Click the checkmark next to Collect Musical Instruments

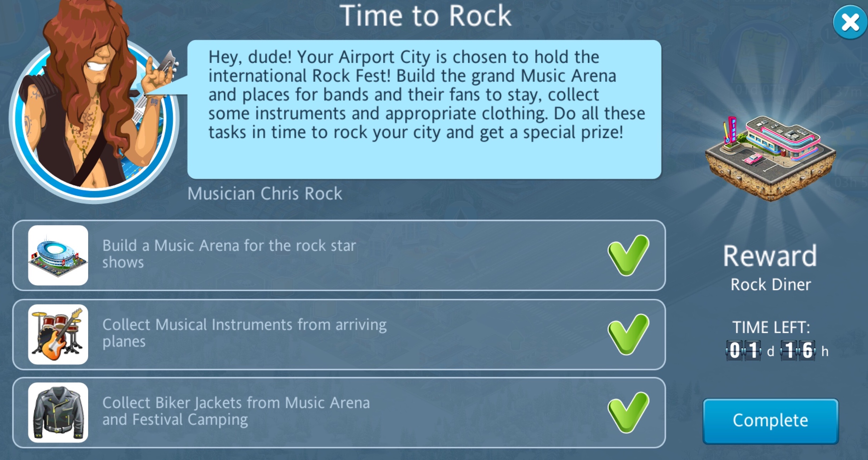click(628, 334)
